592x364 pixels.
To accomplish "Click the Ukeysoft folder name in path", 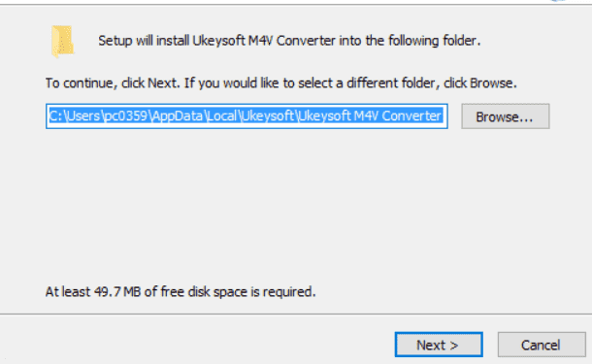I will pos(268,116).
